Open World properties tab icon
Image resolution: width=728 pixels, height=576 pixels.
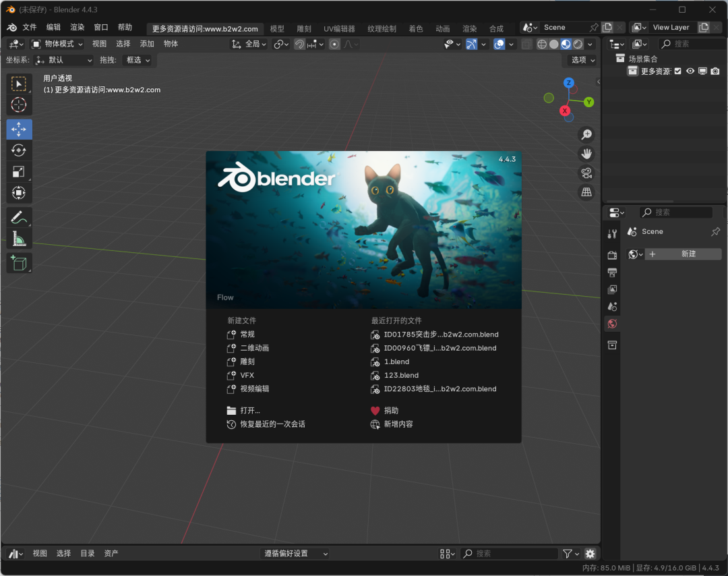coord(612,324)
